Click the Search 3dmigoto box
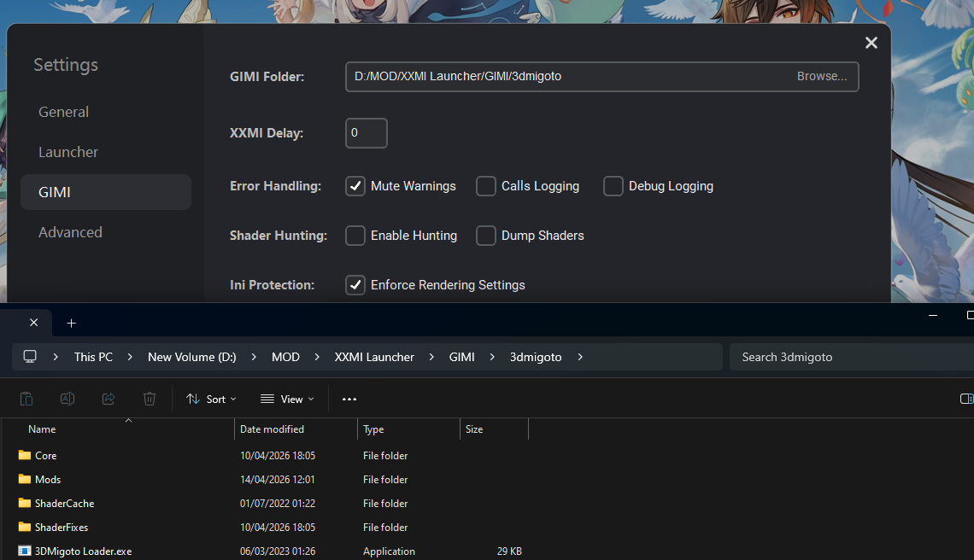The image size is (974, 560). [x=851, y=357]
